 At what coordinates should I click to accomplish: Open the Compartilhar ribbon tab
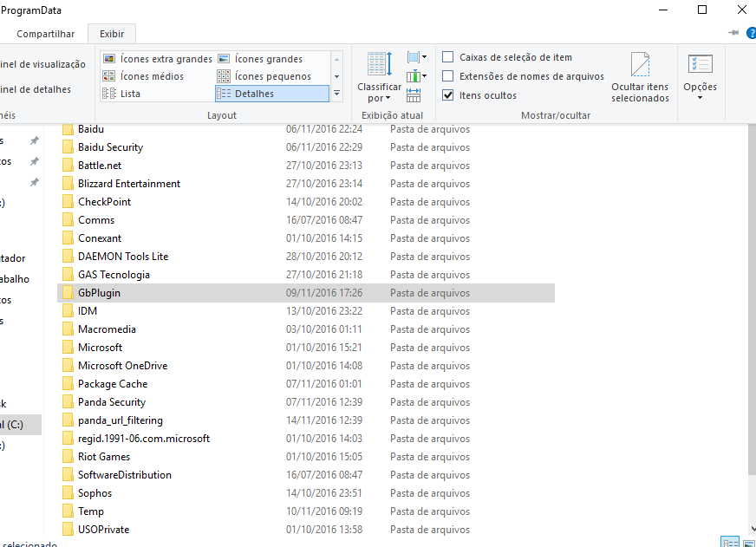[x=46, y=34]
